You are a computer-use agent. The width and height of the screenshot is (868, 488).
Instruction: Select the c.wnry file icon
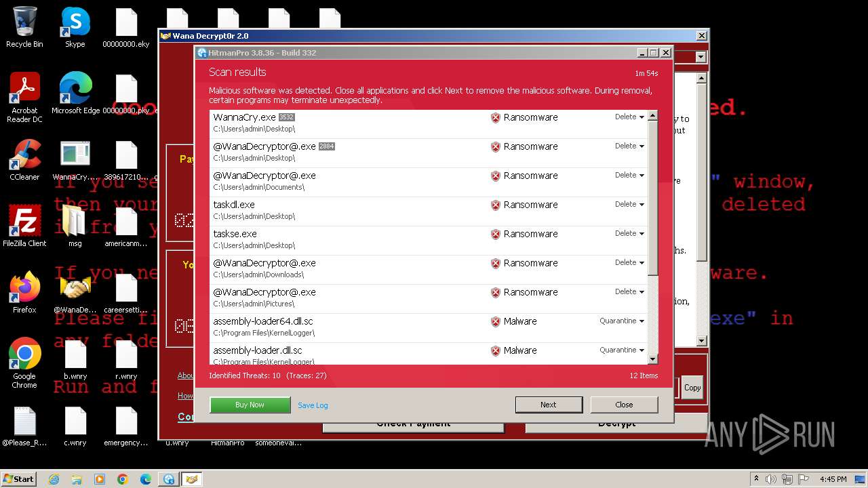click(75, 425)
